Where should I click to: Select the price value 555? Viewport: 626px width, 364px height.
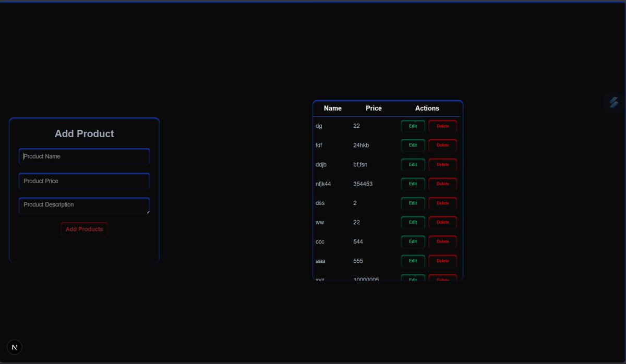358,261
